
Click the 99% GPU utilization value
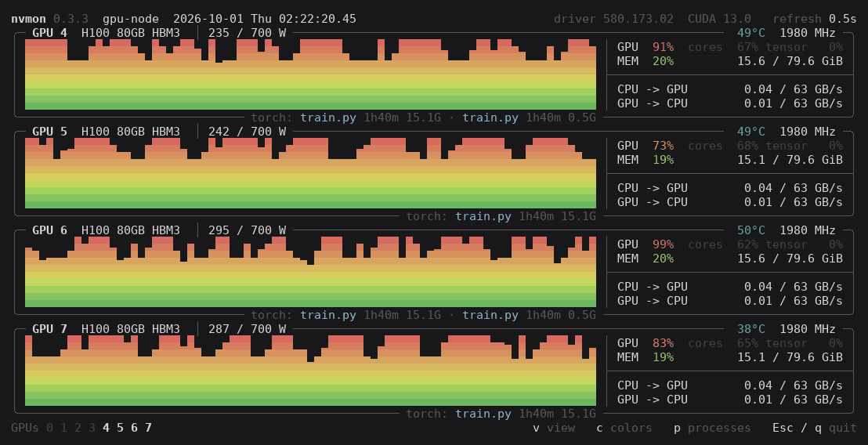663,244
